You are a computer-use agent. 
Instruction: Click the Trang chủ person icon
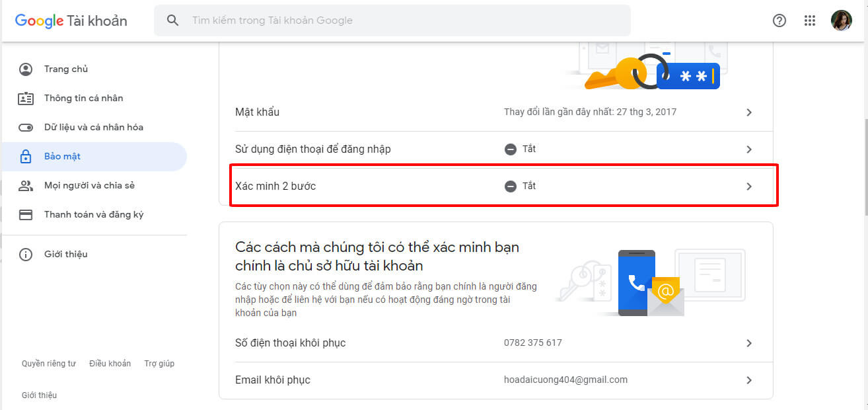tap(26, 69)
